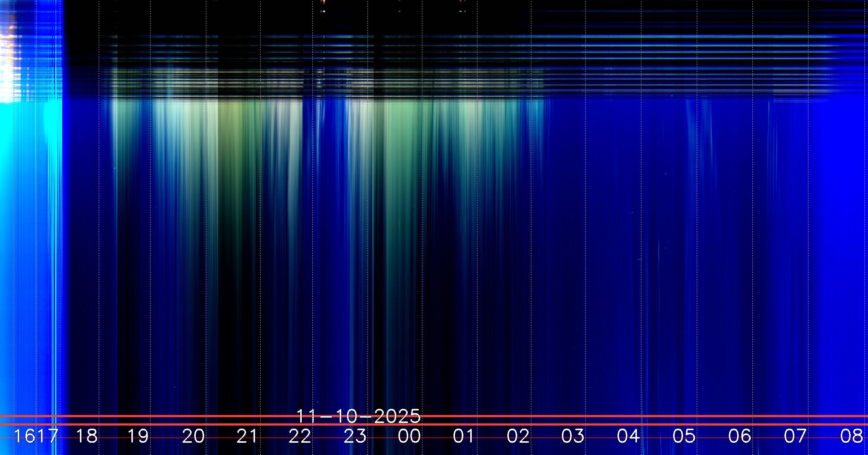868x455 pixels.
Task: Click the 05 hour label
Action: tap(684, 436)
